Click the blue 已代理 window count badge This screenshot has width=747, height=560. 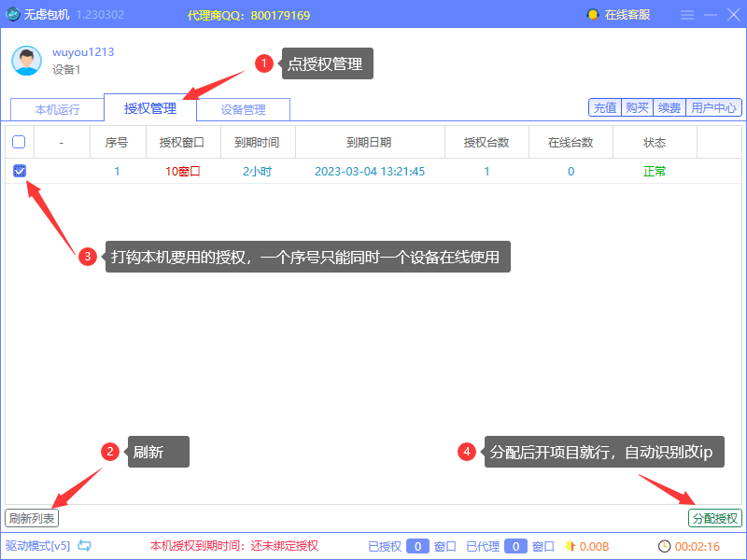[514, 546]
